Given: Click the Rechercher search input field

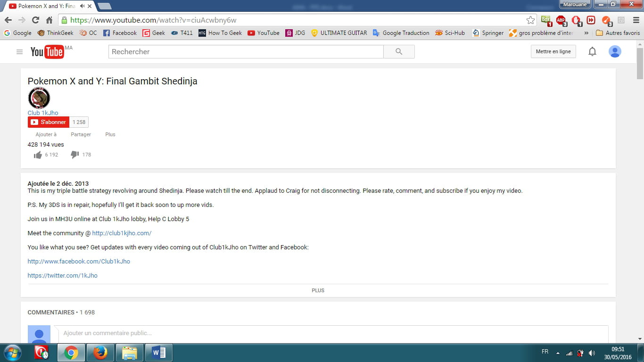Looking at the screenshot, I should tap(246, 52).
